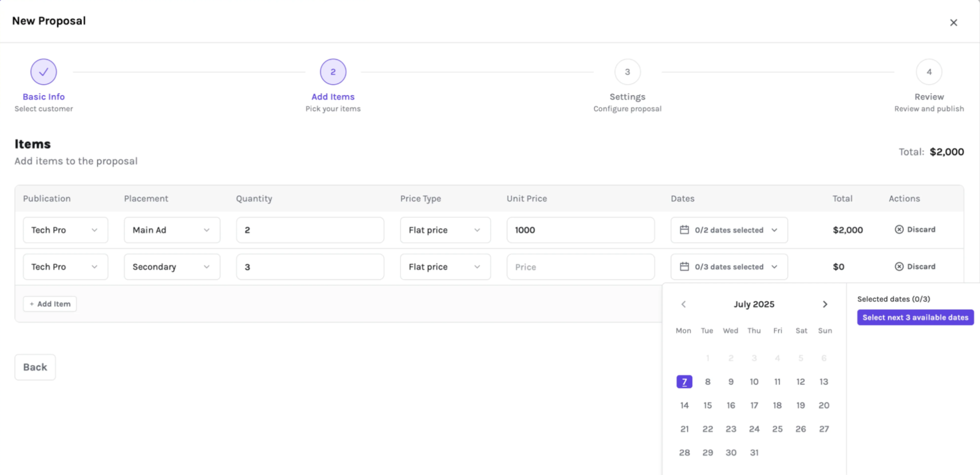Select July 7 in the calendar
The width and height of the screenshot is (980, 475).
click(x=684, y=381)
